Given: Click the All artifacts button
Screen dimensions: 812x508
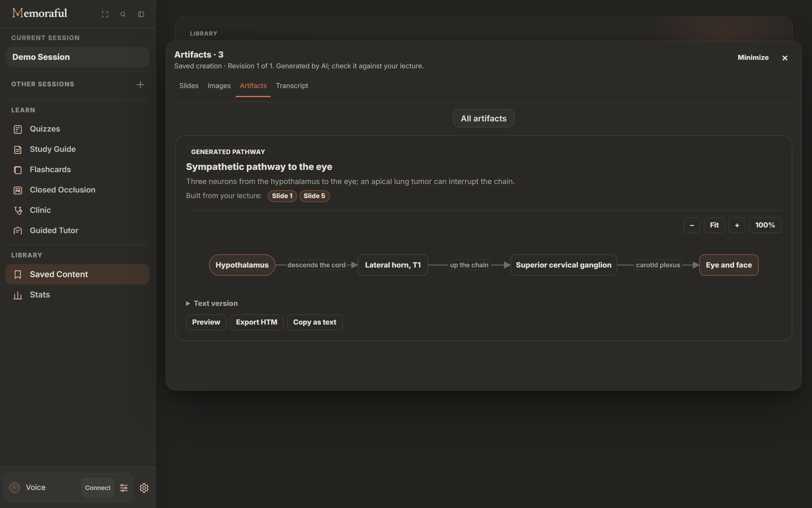Looking at the screenshot, I should point(484,118).
